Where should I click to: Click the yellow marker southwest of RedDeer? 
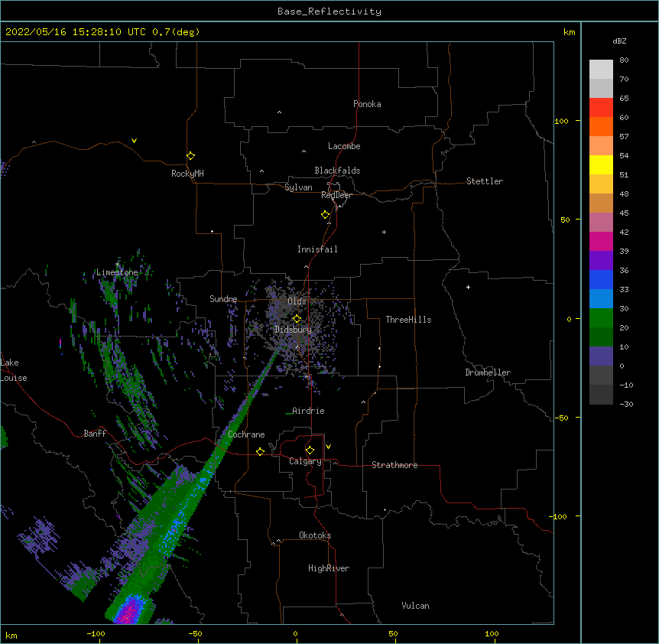coord(326,215)
